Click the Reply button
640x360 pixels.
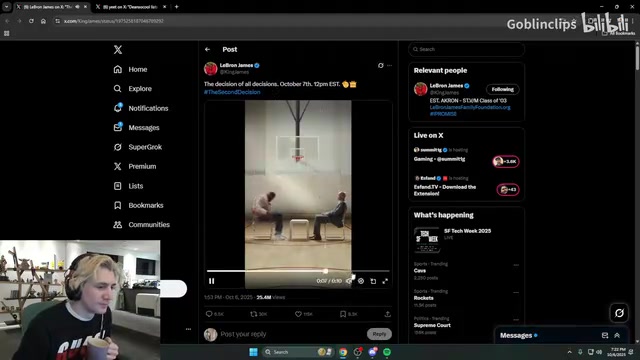tap(379, 334)
